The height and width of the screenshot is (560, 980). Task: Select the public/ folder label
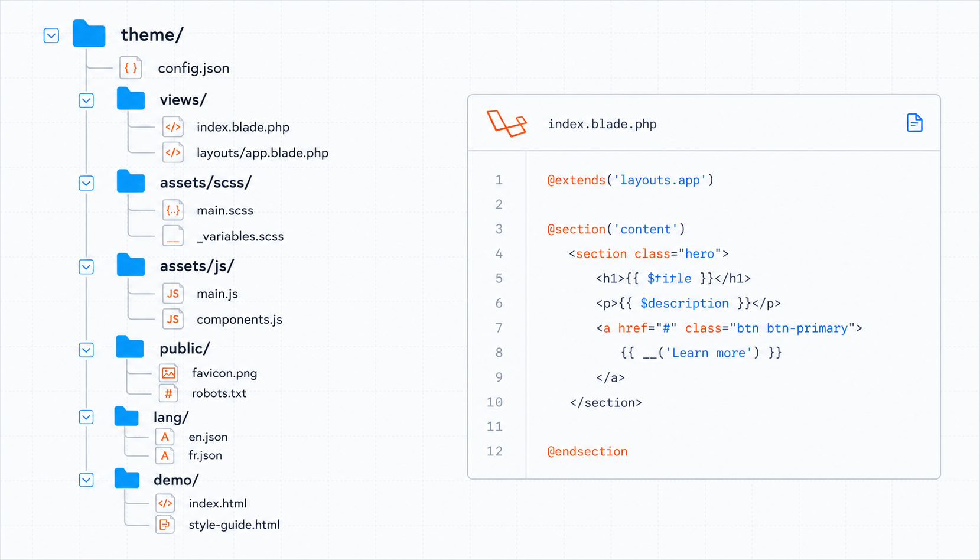tap(184, 349)
